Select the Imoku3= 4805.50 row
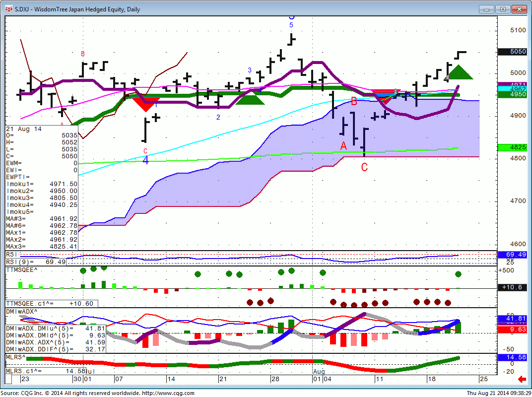 42,198
